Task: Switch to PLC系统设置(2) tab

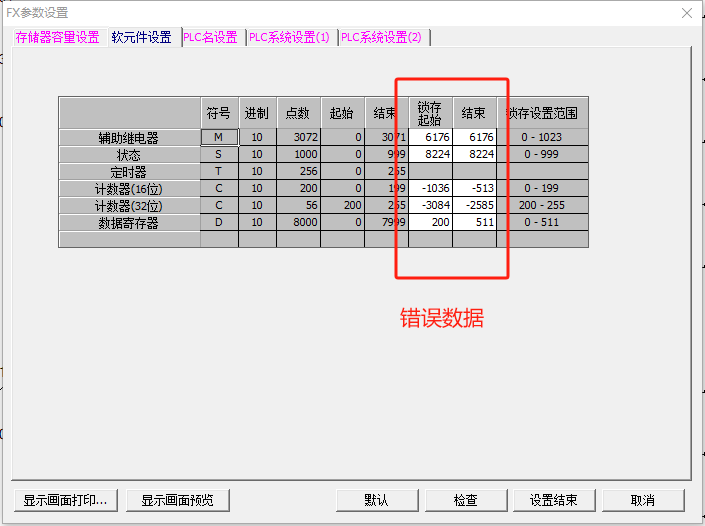Action: [x=381, y=37]
